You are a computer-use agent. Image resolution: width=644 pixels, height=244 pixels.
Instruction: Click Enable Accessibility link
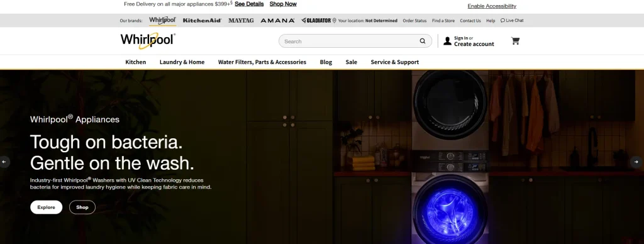coord(492,6)
